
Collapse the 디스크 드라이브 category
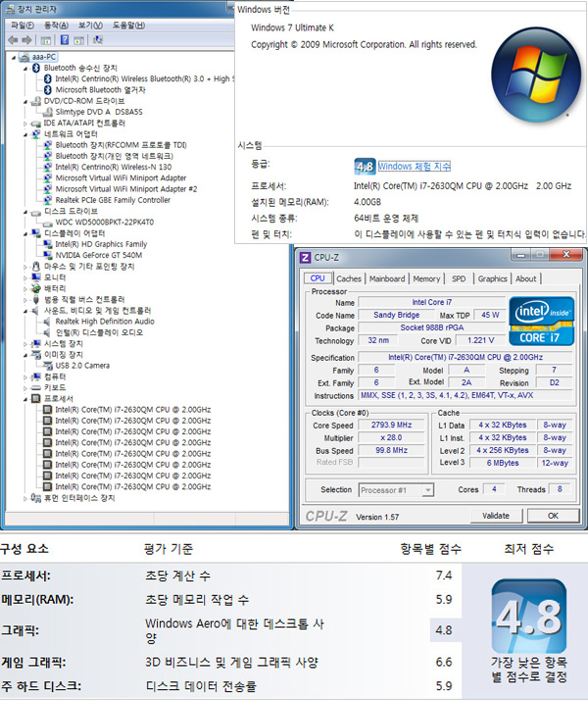(x=25, y=212)
